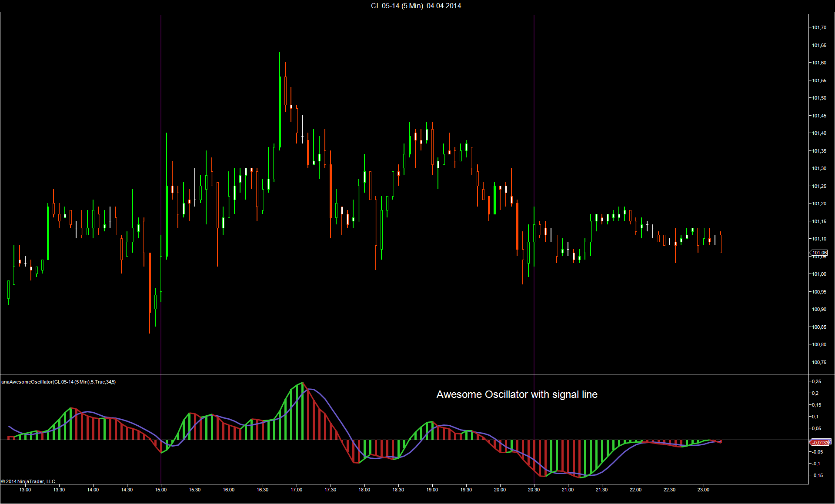The image size is (835, 504).
Task: Click the 23:00 label on time axis
Action: pos(703,490)
